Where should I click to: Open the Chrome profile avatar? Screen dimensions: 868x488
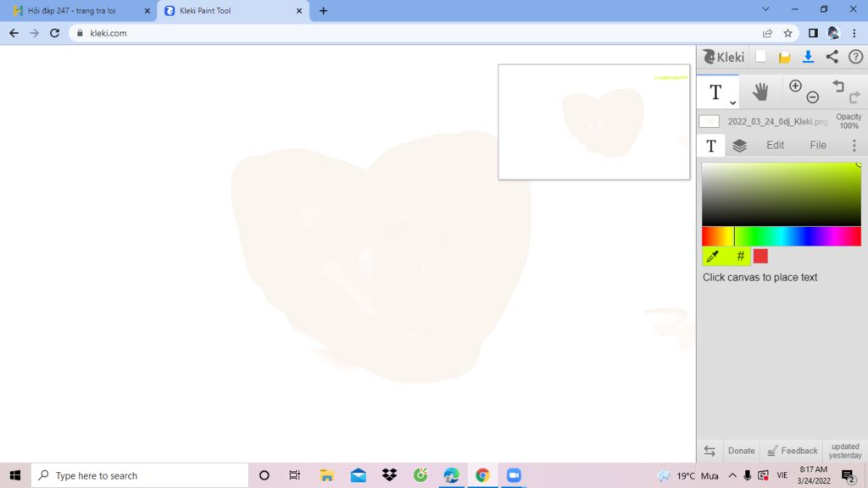click(x=833, y=33)
